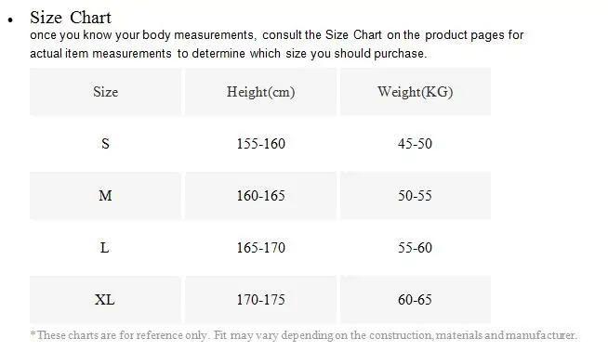This screenshot has width=608, height=364.
Task: Select the 160-165 height cell
Action: 260,196
